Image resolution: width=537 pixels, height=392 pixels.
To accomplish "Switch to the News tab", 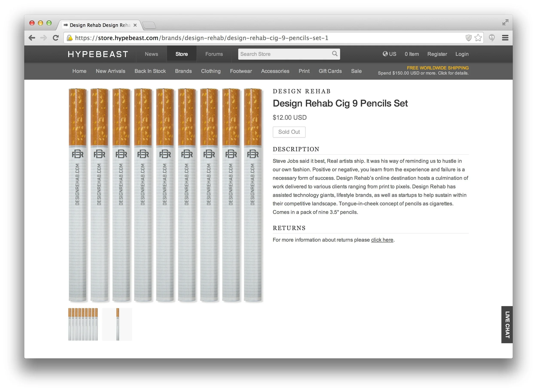I will (x=151, y=54).
